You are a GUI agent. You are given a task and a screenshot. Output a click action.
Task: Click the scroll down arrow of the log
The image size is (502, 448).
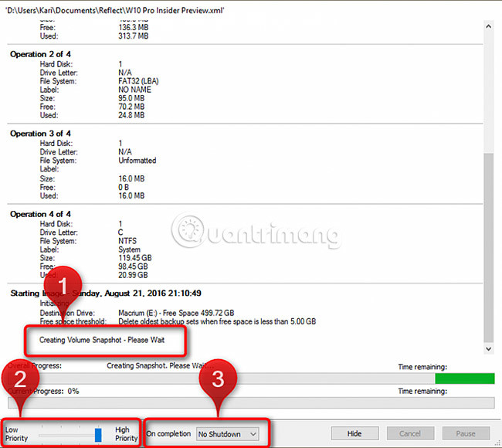[488, 348]
